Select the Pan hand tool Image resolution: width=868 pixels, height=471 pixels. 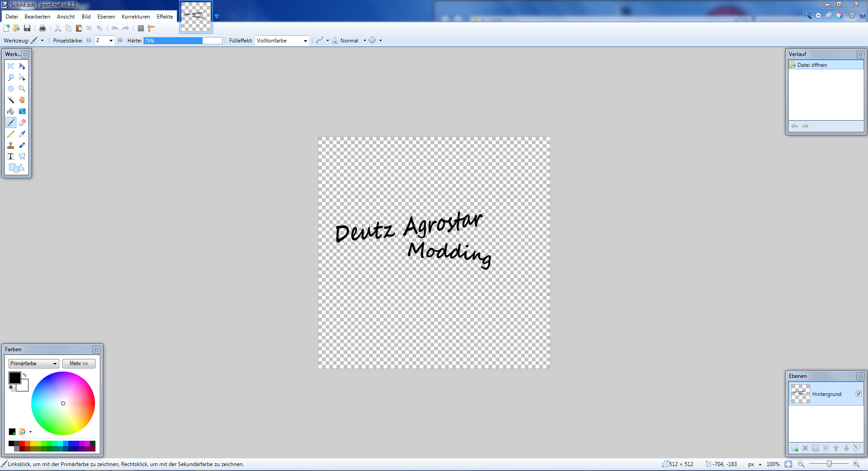pyautogui.click(x=22, y=100)
